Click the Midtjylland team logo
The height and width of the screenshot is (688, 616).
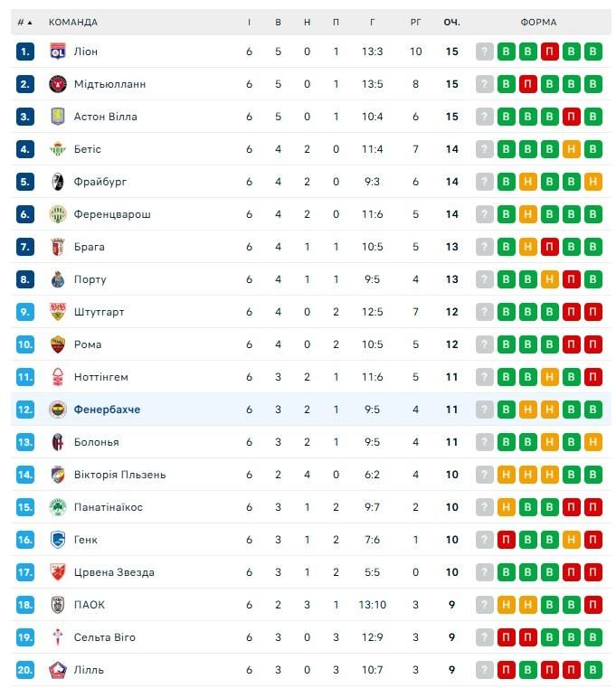click(x=58, y=84)
